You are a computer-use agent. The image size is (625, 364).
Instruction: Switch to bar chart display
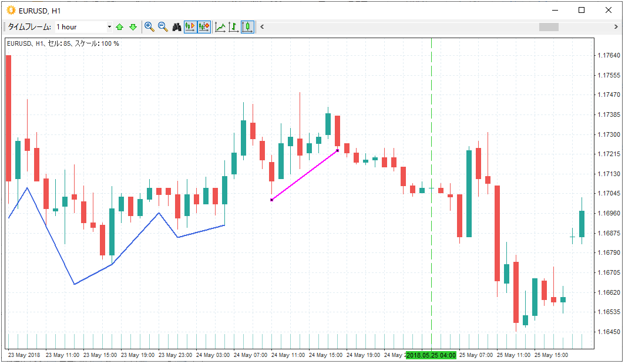click(234, 27)
